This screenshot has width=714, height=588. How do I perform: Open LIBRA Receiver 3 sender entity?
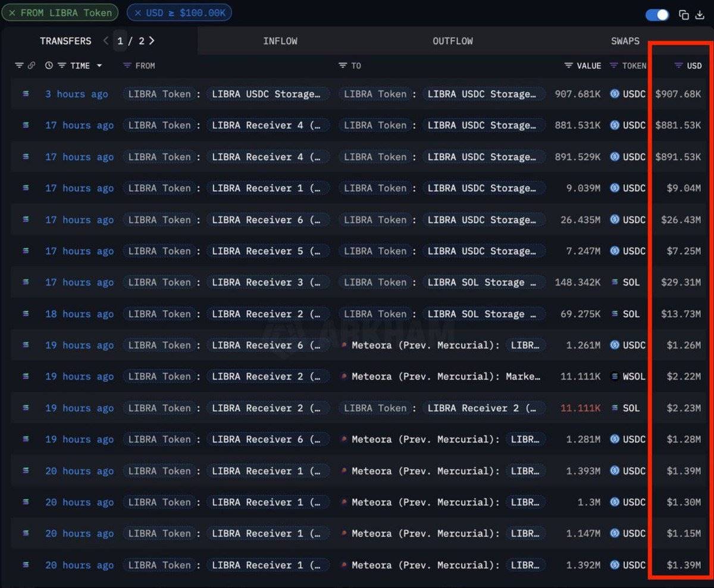tap(267, 282)
